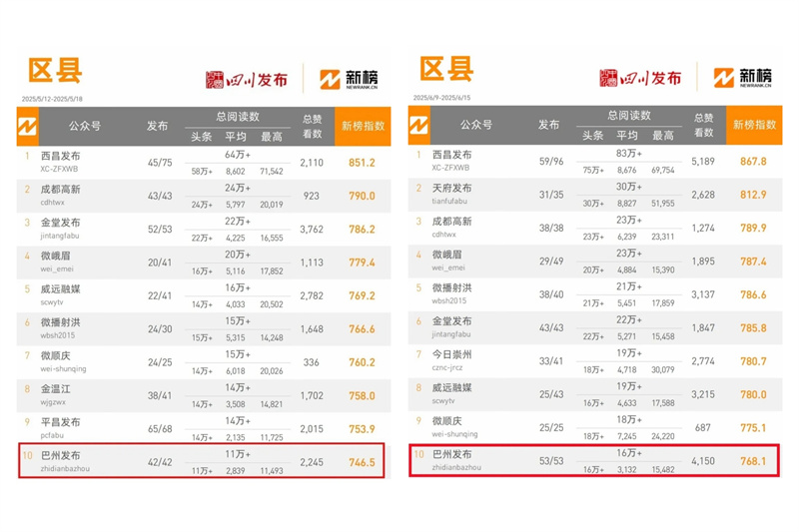Image resolution: width=799 pixels, height=532 pixels.
Task: Click the 总阅读数 header in right table
Action: [x=628, y=116]
